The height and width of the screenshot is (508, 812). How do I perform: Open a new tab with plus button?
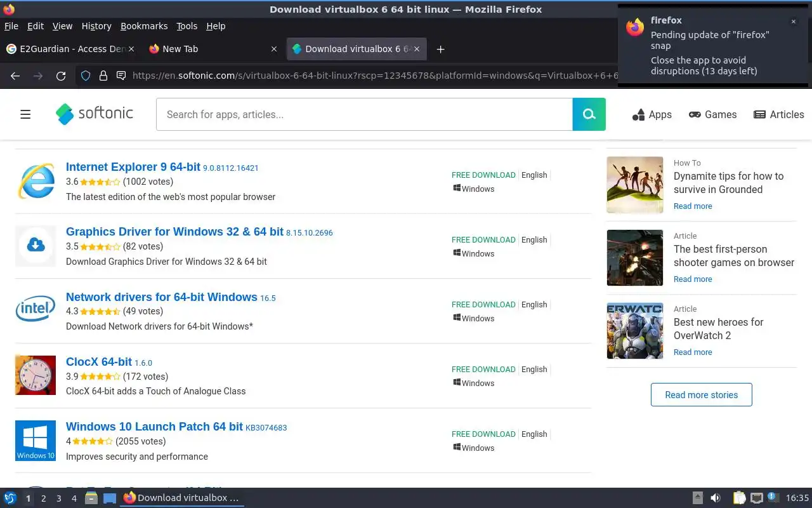440,49
